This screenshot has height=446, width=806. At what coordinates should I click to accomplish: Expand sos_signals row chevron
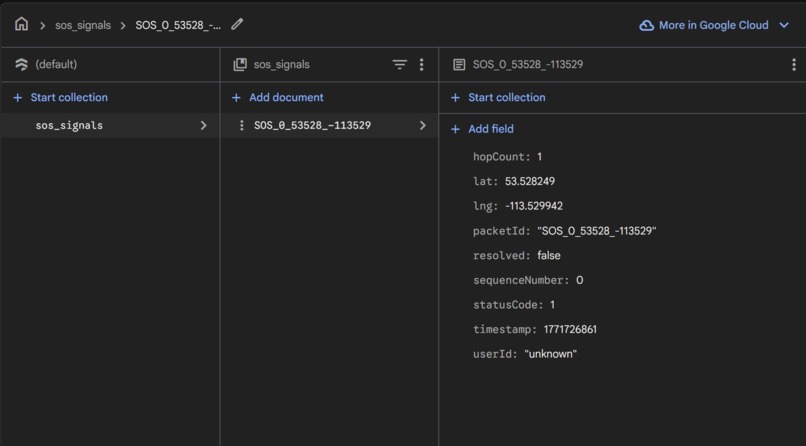click(x=204, y=125)
